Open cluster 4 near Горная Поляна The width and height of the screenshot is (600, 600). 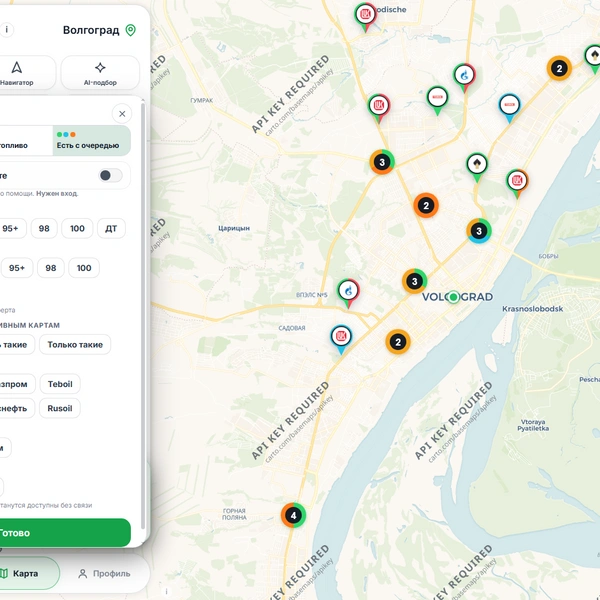[x=293, y=515]
